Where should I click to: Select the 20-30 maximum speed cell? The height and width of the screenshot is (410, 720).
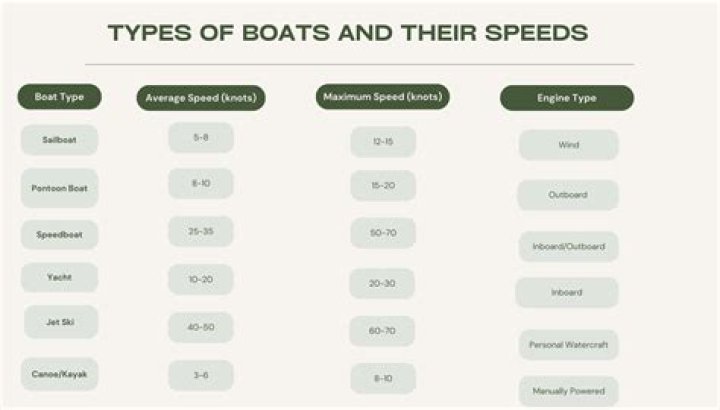382,283
